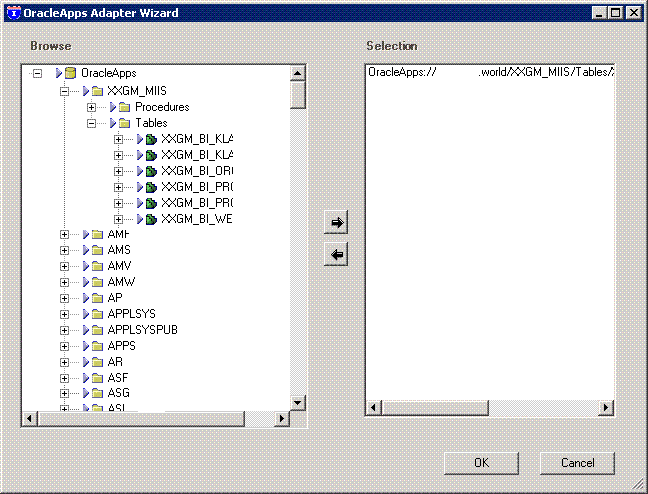Click the green table icon for XXGM_BI_ORI
This screenshot has width=648, height=494.
pos(152,171)
